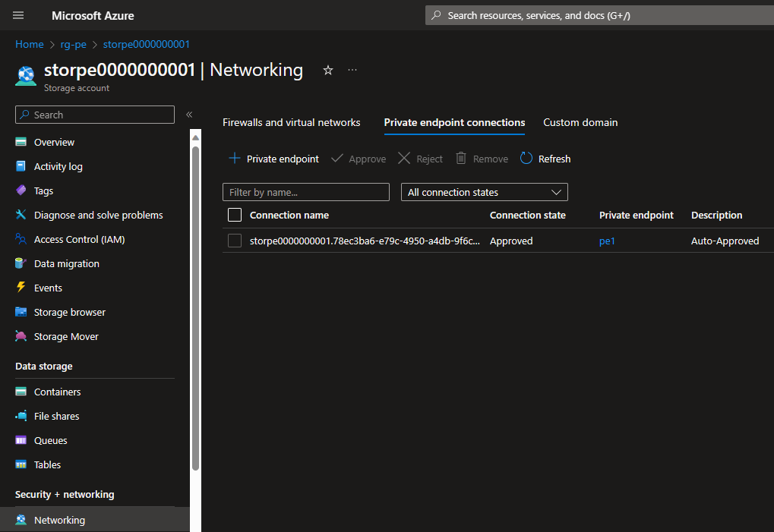Open the All connection states dropdown
The width and height of the screenshot is (774, 532).
click(x=485, y=192)
